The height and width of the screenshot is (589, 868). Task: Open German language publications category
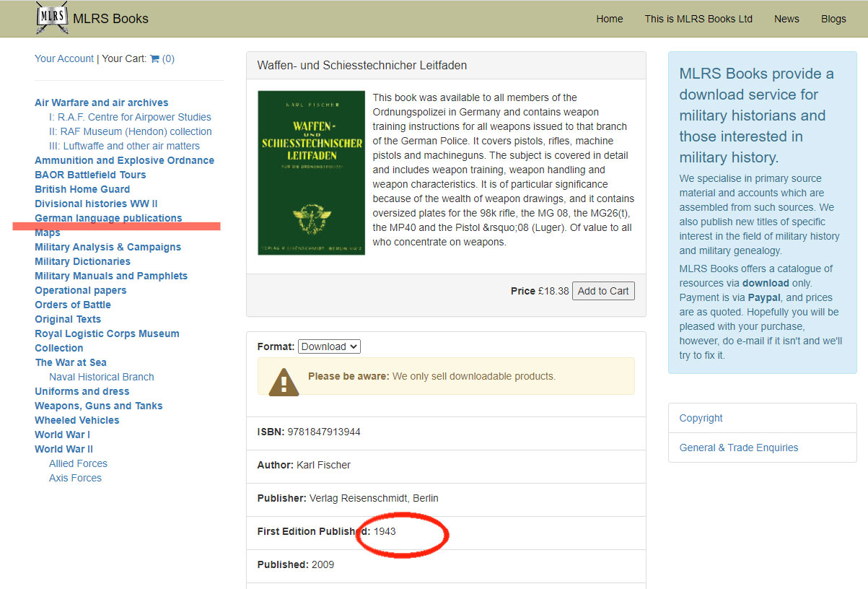pyautogui.click(x=108, y=218)
